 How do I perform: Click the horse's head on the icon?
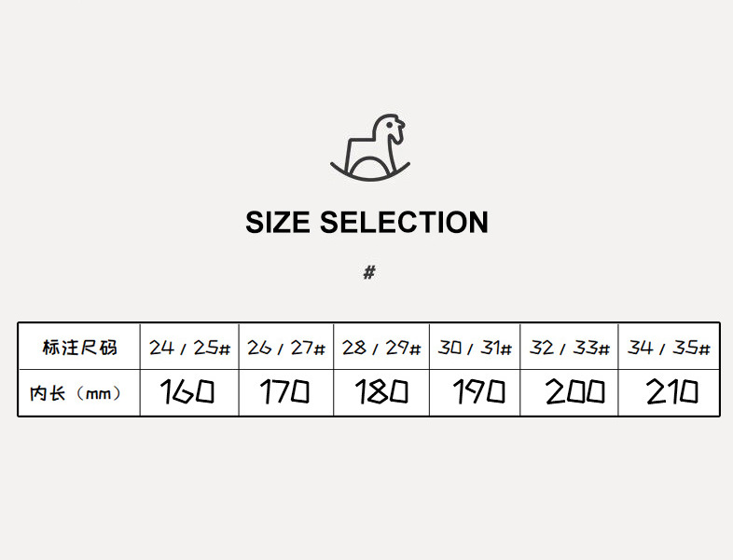point(392,130)
